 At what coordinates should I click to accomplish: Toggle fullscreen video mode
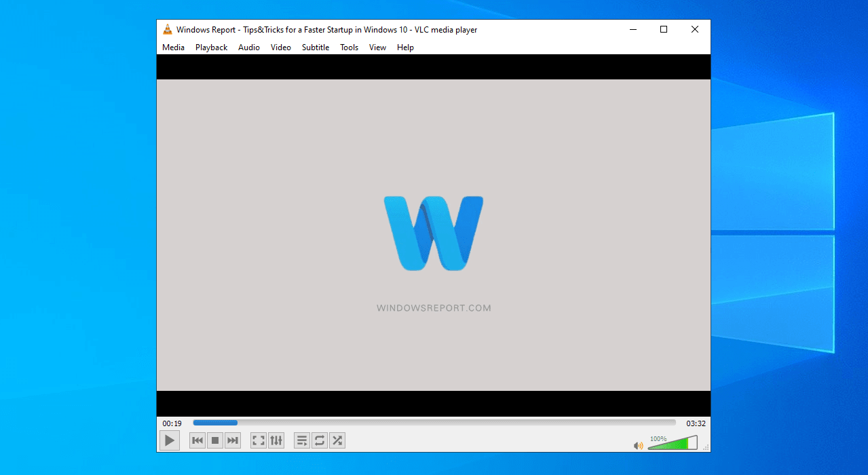[259, 440]
